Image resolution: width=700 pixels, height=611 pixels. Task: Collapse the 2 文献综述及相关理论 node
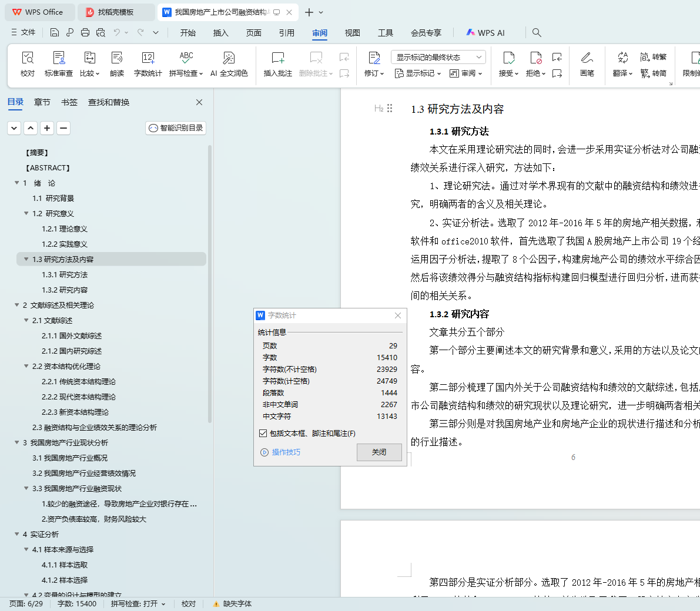pos(17,305)
